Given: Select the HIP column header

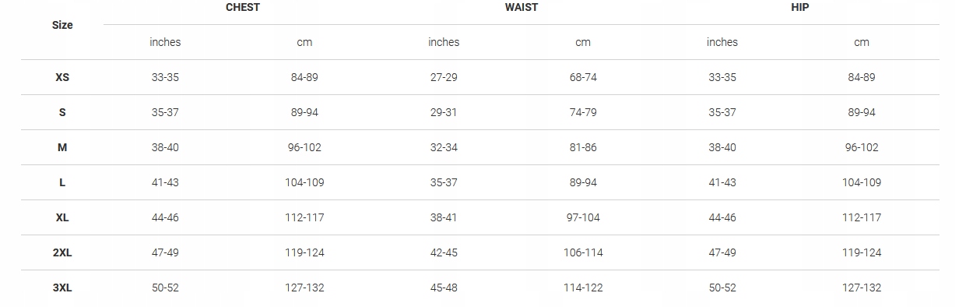Looking at the screenshot, I should tap(800, 7).
